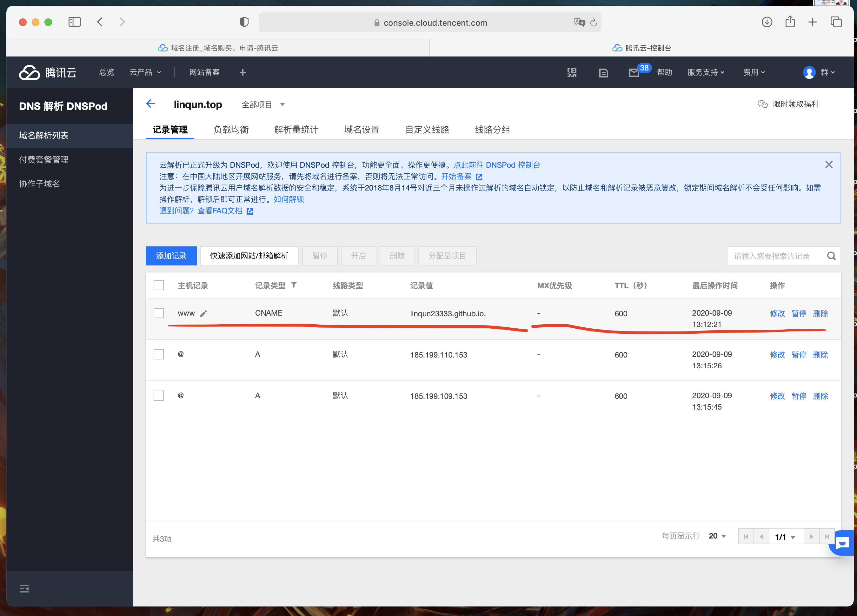857x616 pixels.
Task: Close the blue DNSPod notice banner
Action: click(829, 165)
